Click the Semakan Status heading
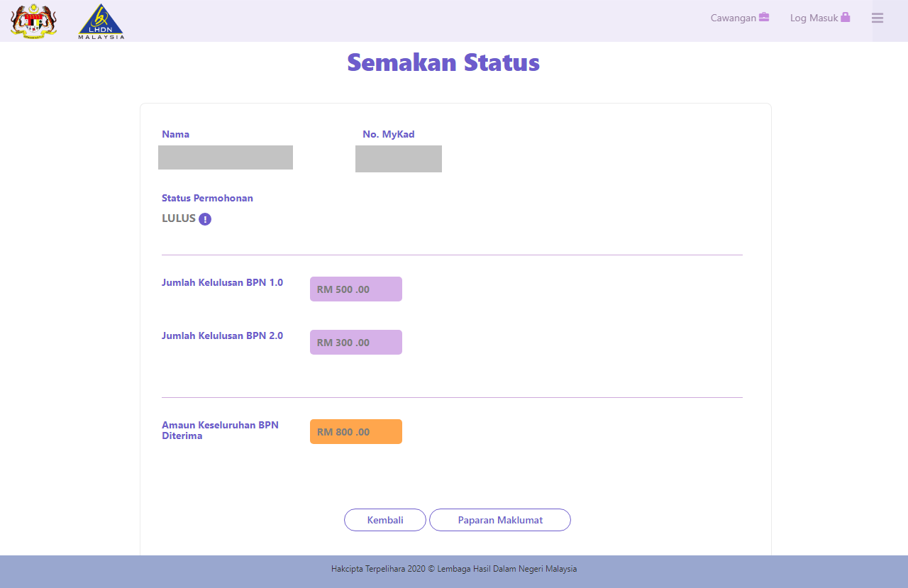Image resolution: width=908 pixels, height=588 pixels. coord(443,62)
